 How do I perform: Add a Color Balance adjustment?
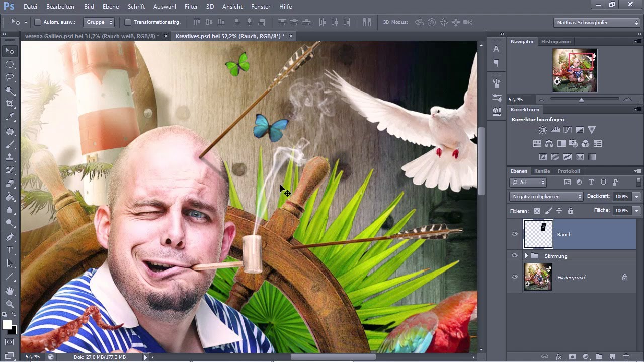[549, 144]
